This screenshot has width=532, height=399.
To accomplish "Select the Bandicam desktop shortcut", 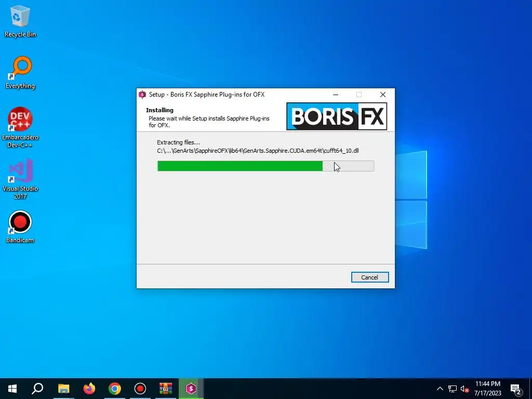I will point(20,227).
